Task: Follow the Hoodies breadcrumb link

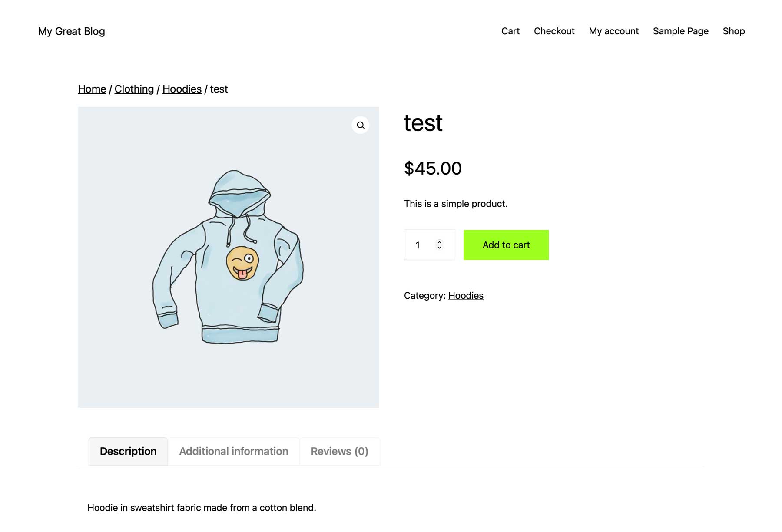Action: coord(182,89)
